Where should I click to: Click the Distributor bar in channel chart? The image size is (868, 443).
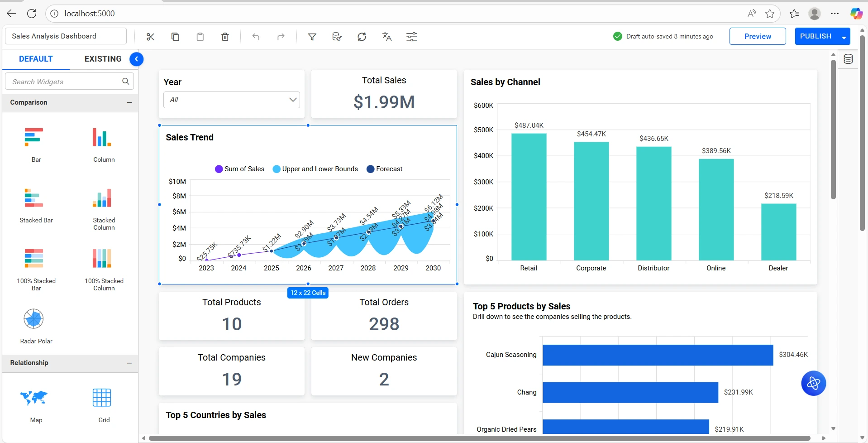[653, 203]
